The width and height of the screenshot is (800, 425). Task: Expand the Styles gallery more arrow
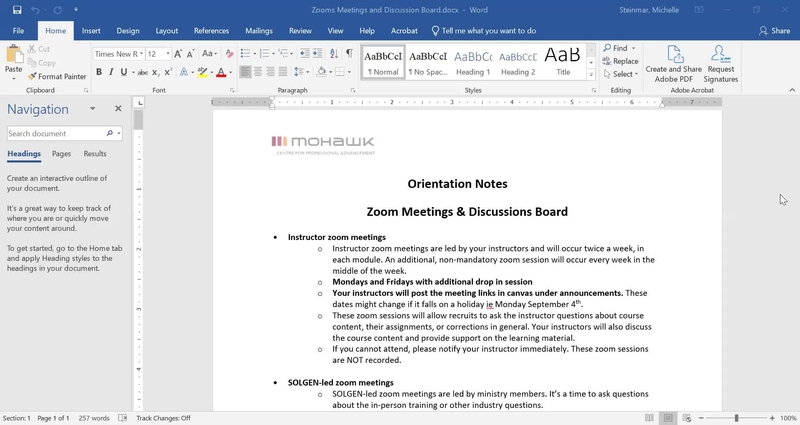[591, 74]
